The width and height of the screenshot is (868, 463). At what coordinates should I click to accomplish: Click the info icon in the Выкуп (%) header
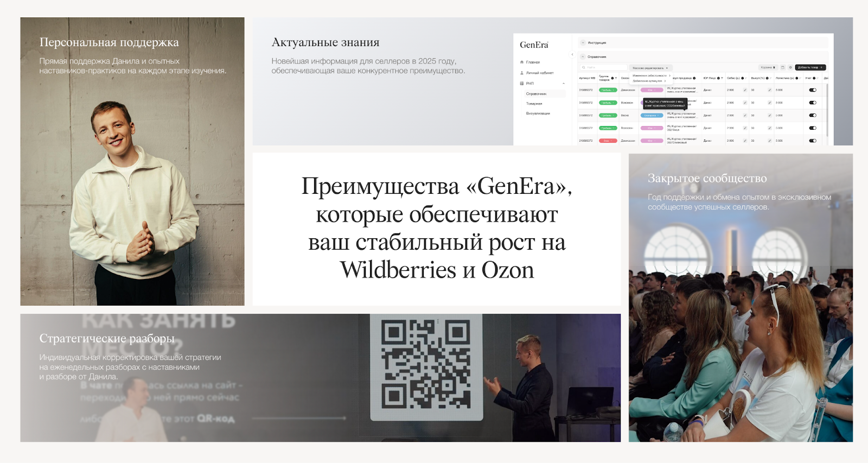767,78
